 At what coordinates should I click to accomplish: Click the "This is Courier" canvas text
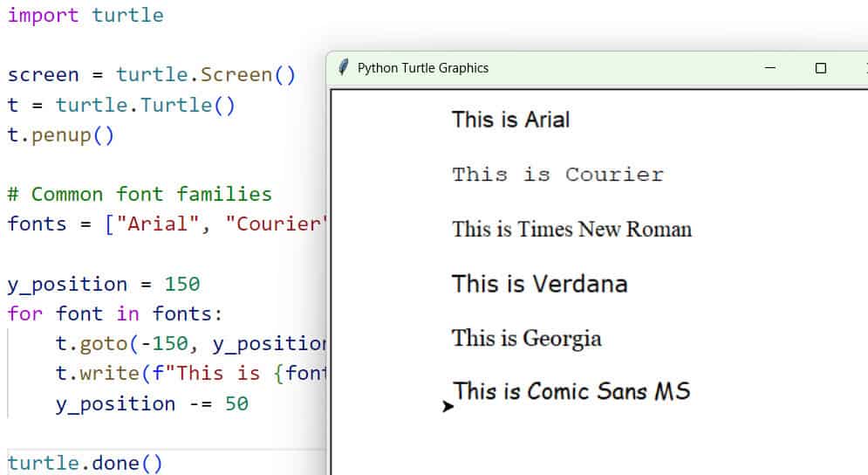(x=557, y=175)
